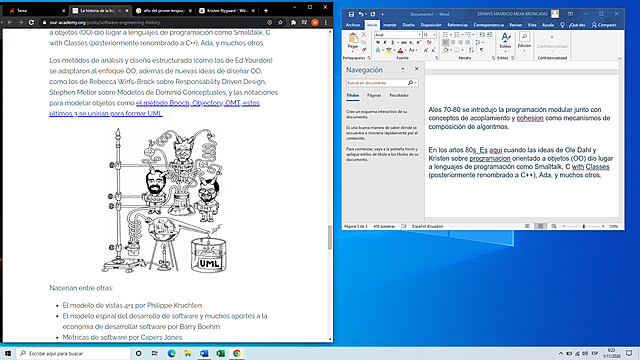Open Navegación pane options arrow
640x360 pixels.
[x=402, y=69]
